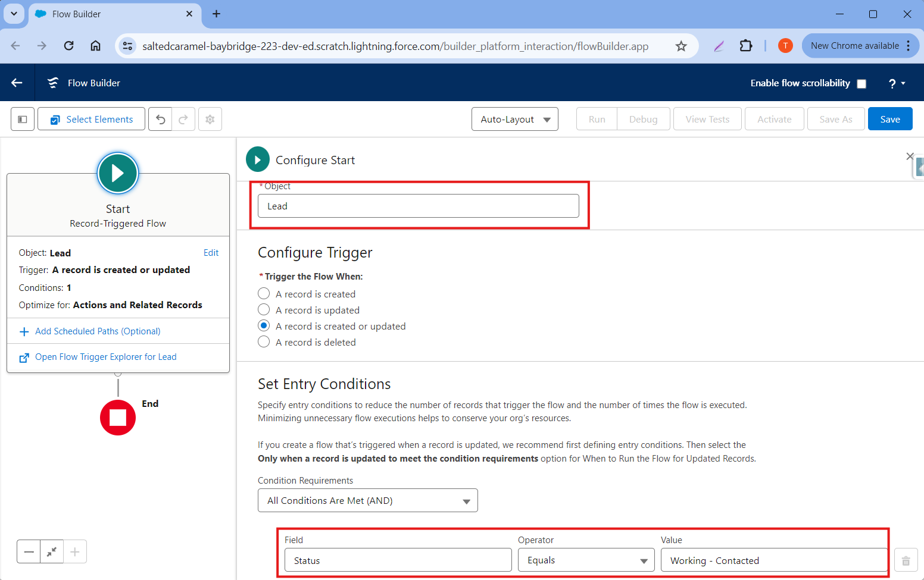Switch to the Flow Builder browser tab
Image resolution: width=924 pixels, height=580 pixels.
tap(114, 14)
